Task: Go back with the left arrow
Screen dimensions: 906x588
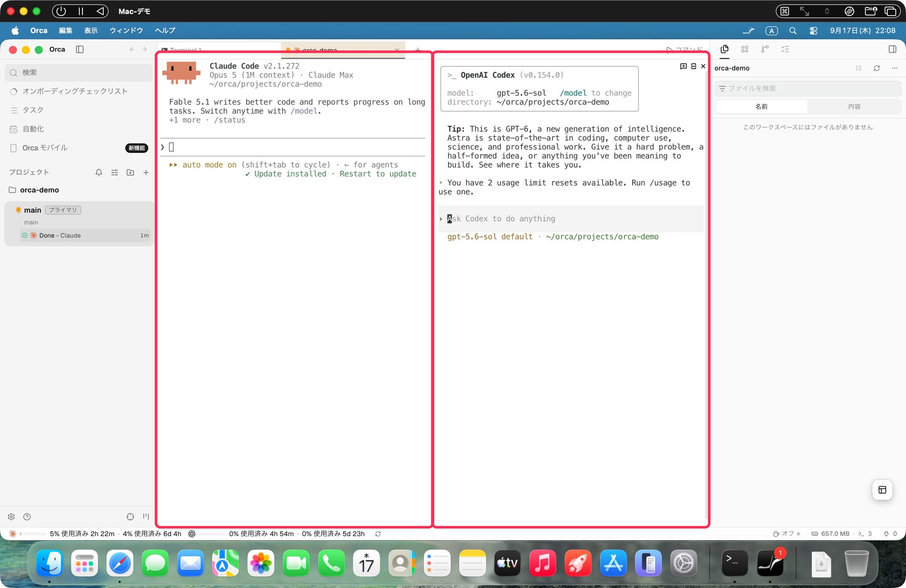Action: pos(132,49)
